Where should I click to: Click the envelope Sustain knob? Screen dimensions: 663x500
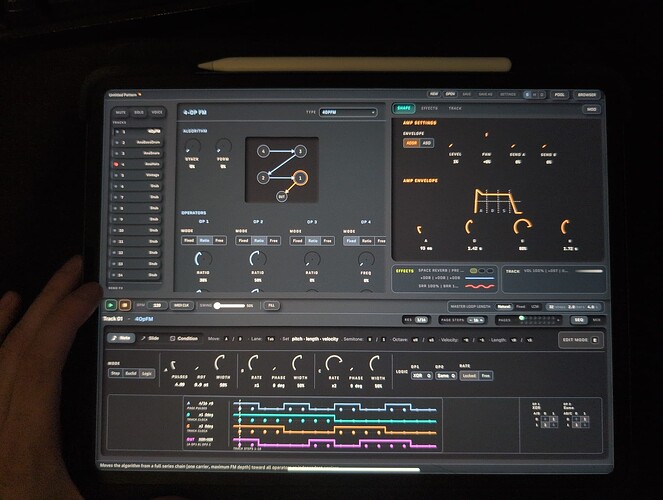point(522,227)
